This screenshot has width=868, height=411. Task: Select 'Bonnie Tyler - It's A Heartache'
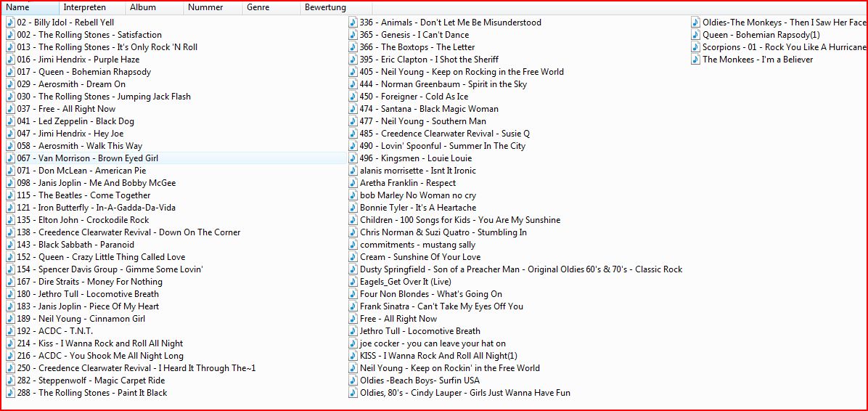coord(418,208)
